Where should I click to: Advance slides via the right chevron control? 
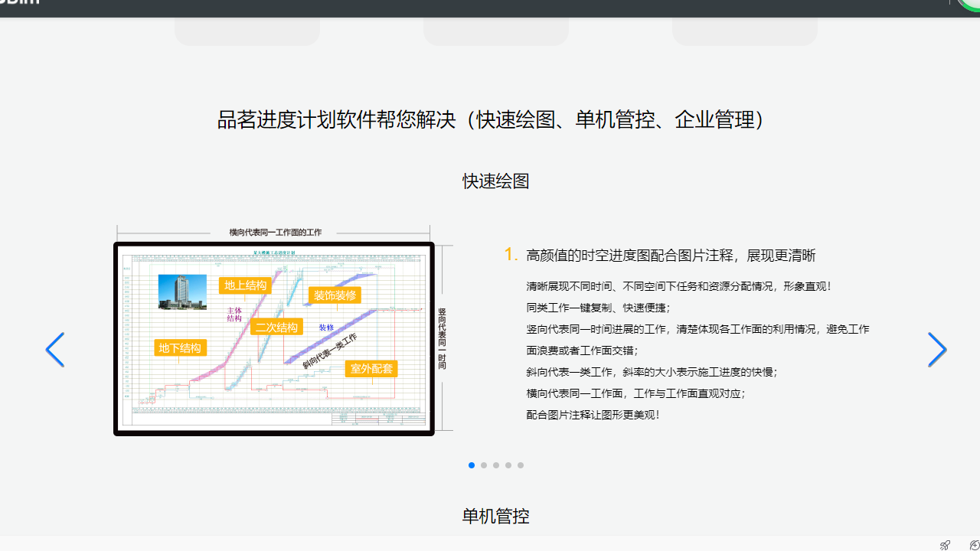point(937,350)
